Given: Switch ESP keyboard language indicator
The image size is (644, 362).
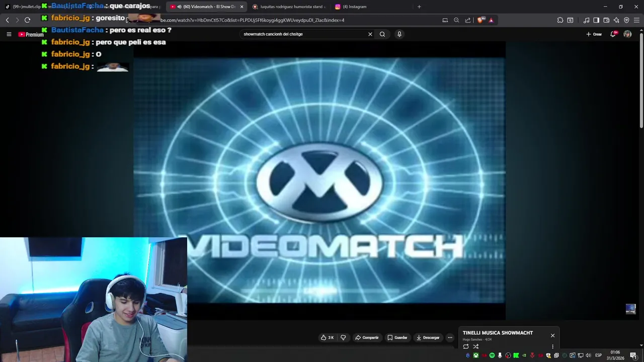Looking at the screenshot, I should click(x=599, y=355).
